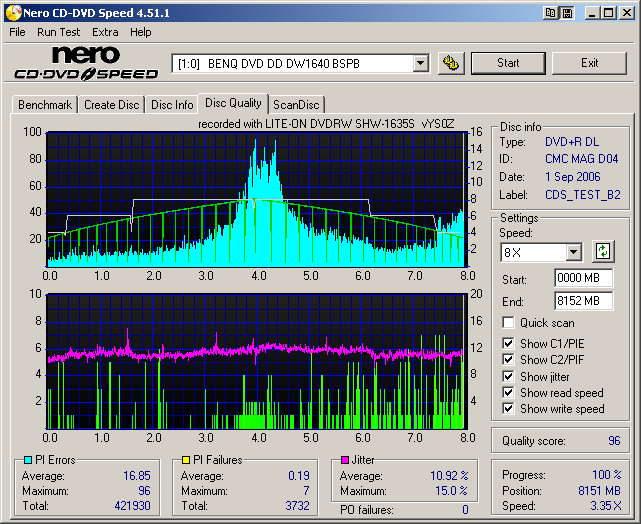Image resolution: width=641 pixels, height=524 pixels.
Task: Click the label CDS_TEST_B2
Action: pyautogui.click(x=583, y=195)
